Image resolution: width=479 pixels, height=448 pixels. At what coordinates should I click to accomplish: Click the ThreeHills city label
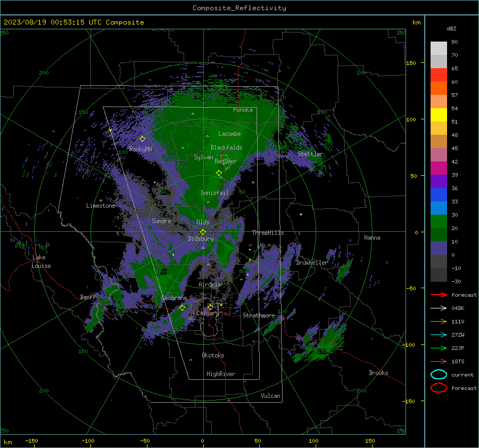[268, 233]
